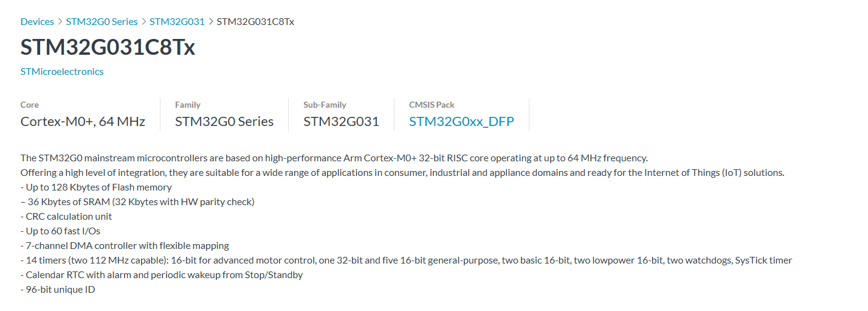868x311 pixels.
Task: Click the Core label text
Action: pyautogui.click(x=30, y=105)
